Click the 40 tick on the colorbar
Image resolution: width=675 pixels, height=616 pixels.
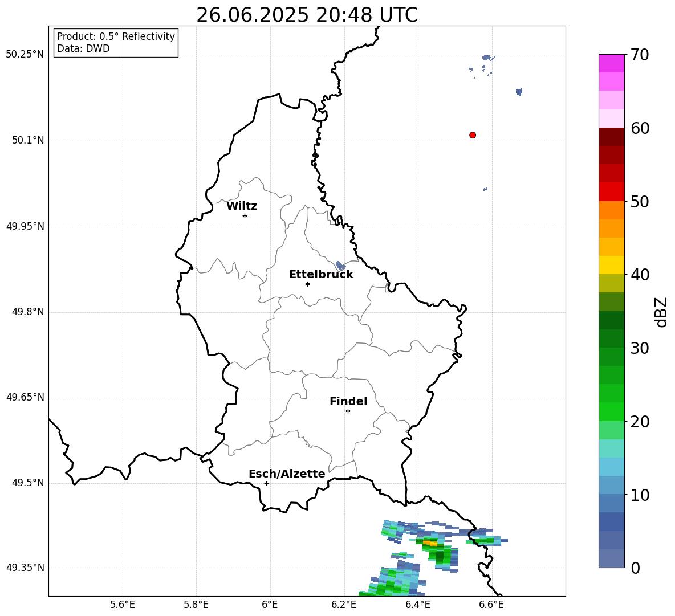[640, 275]
